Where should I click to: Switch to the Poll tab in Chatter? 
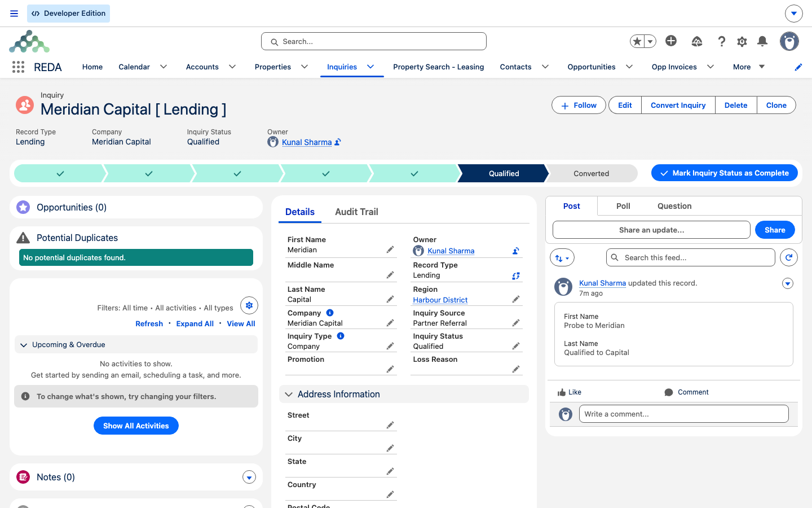tap(623, 206)
